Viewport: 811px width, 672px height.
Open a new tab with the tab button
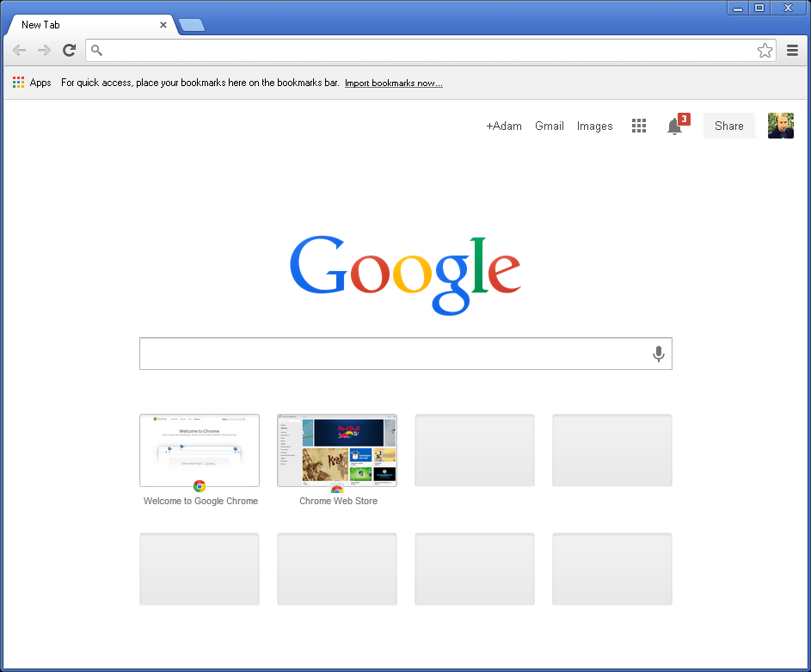point(192,25)
